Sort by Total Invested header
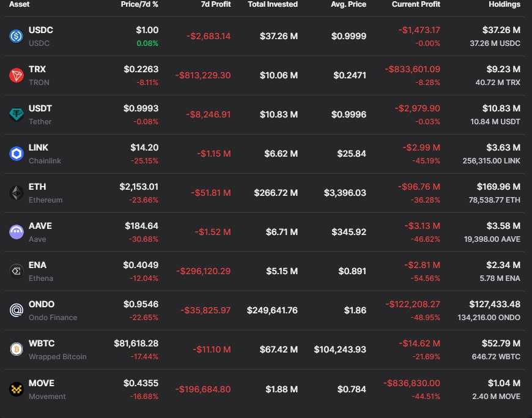The image size is (532, 418). click(x=273, y=4)
